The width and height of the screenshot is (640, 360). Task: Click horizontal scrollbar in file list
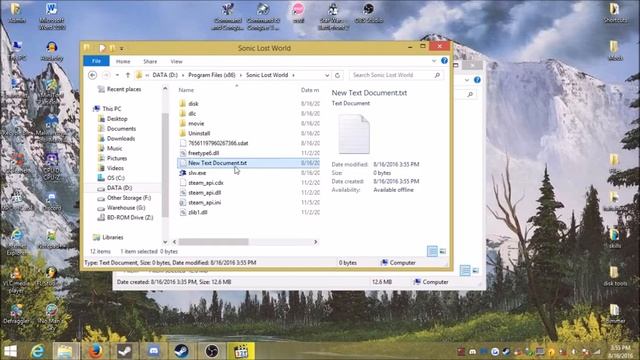click(213, 242)
